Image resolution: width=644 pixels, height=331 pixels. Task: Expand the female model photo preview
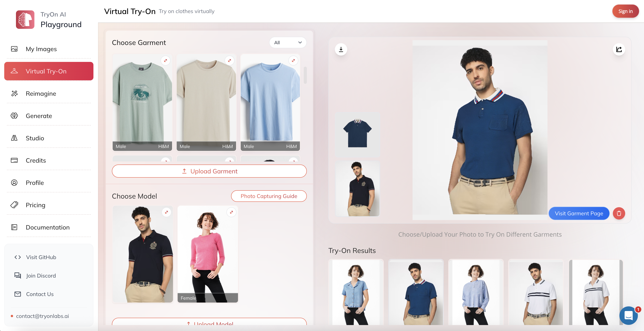[x=231, y=212]
